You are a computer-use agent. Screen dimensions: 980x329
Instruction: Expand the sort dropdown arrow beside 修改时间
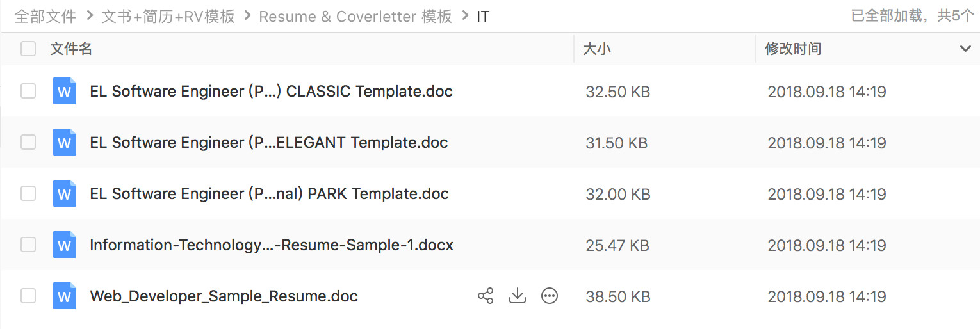(x=965, y=49)
